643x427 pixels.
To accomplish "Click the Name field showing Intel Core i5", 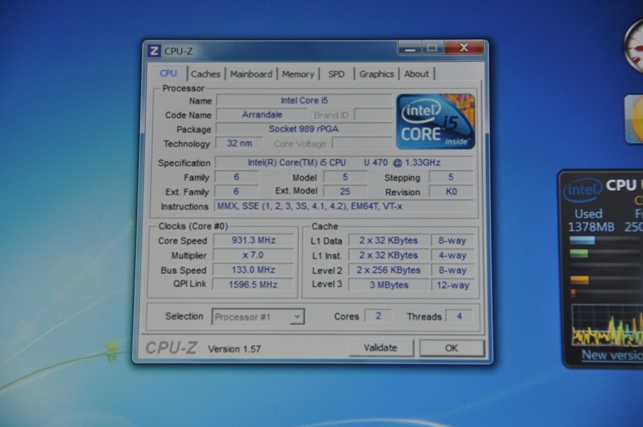I will (304, 100).
